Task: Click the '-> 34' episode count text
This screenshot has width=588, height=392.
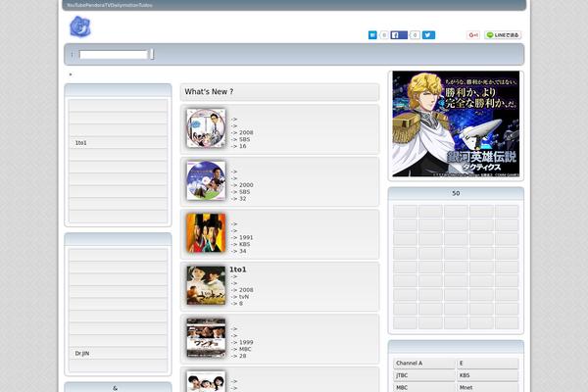Action: 238,251
